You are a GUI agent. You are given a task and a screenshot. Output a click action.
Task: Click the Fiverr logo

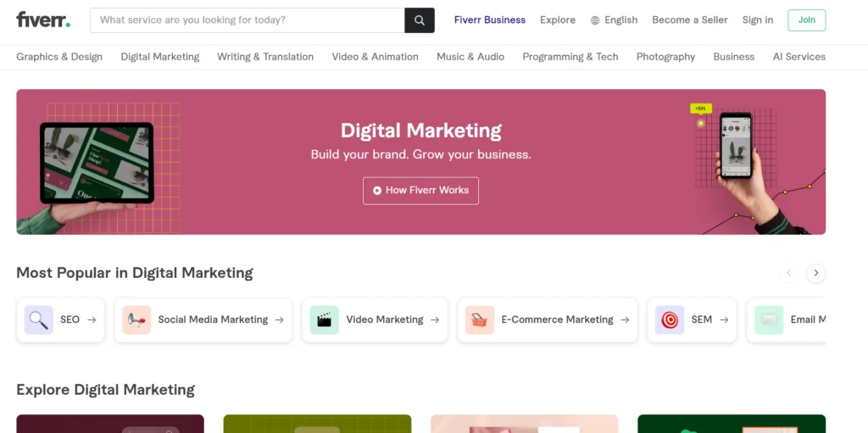(x=43, y=20)
